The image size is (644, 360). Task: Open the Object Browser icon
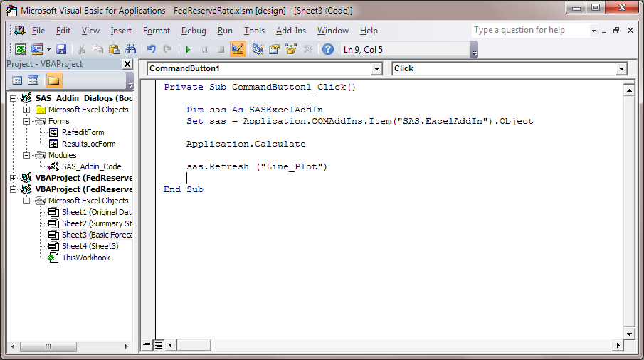(x=290, y=49)
